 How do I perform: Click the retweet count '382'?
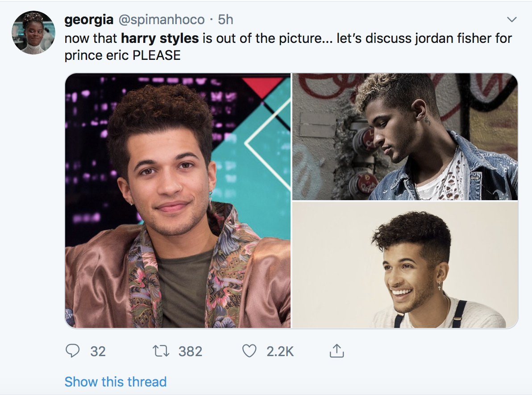pos(191,352)
